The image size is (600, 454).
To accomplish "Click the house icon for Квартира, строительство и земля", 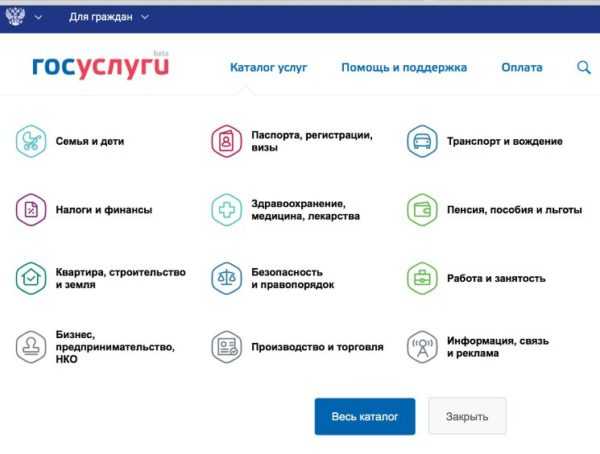I will [x=31, y=278].
